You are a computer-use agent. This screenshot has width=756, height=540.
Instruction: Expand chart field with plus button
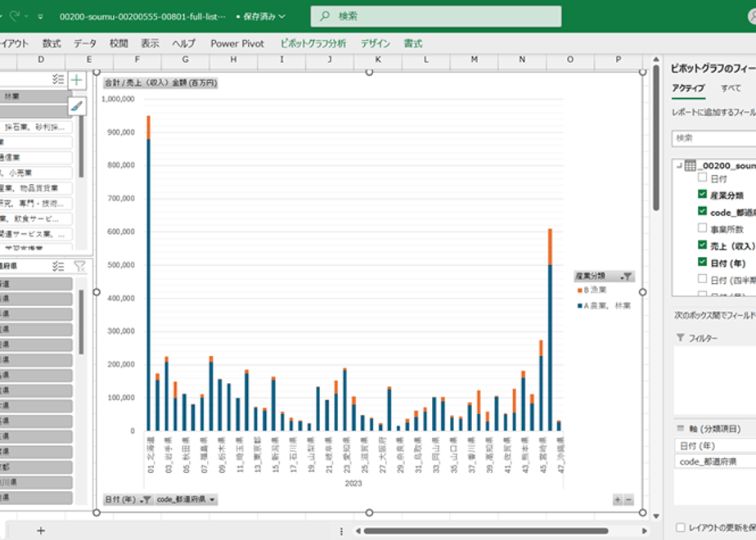618,500
